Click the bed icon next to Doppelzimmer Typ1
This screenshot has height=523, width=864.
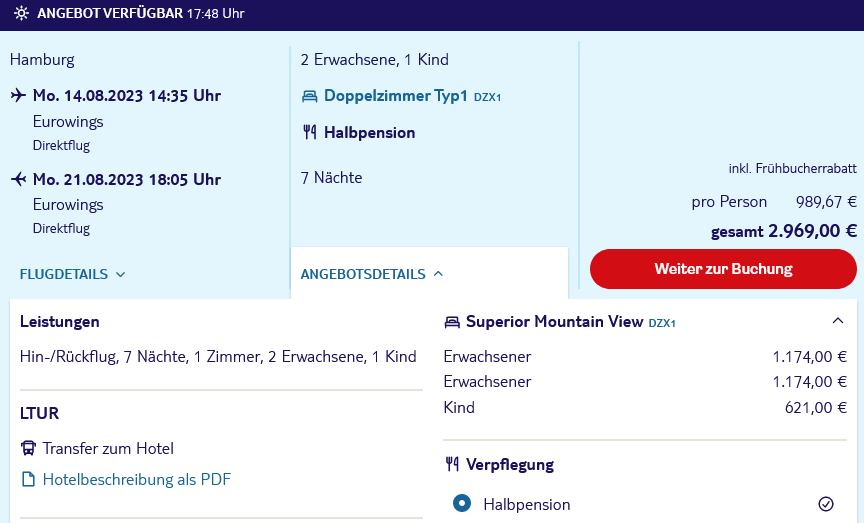[x=310, y=96]
